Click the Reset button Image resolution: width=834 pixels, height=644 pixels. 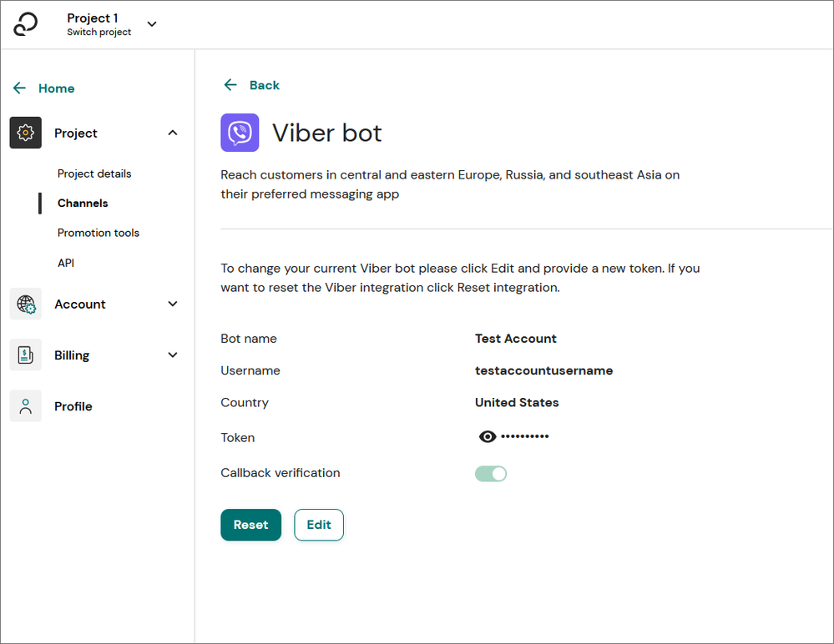pyautogui.click(x=251, y=525)
